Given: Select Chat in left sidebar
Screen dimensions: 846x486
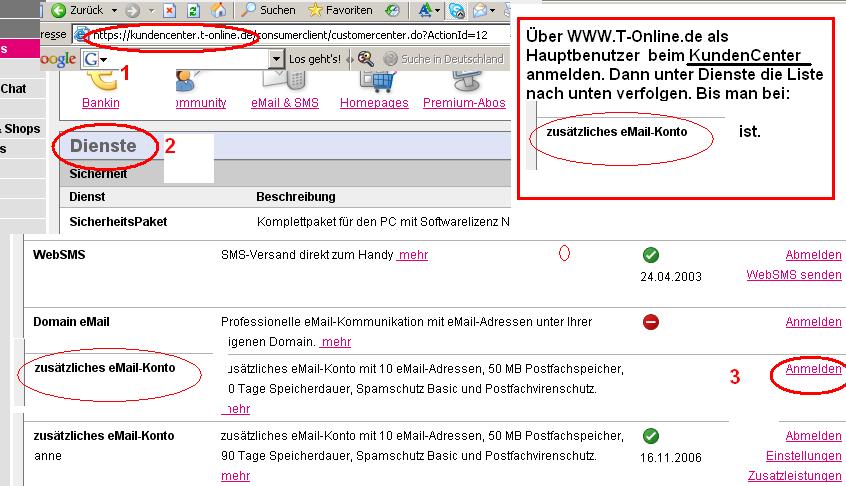Looking at the screenshot, I should (x=13, y=89).
